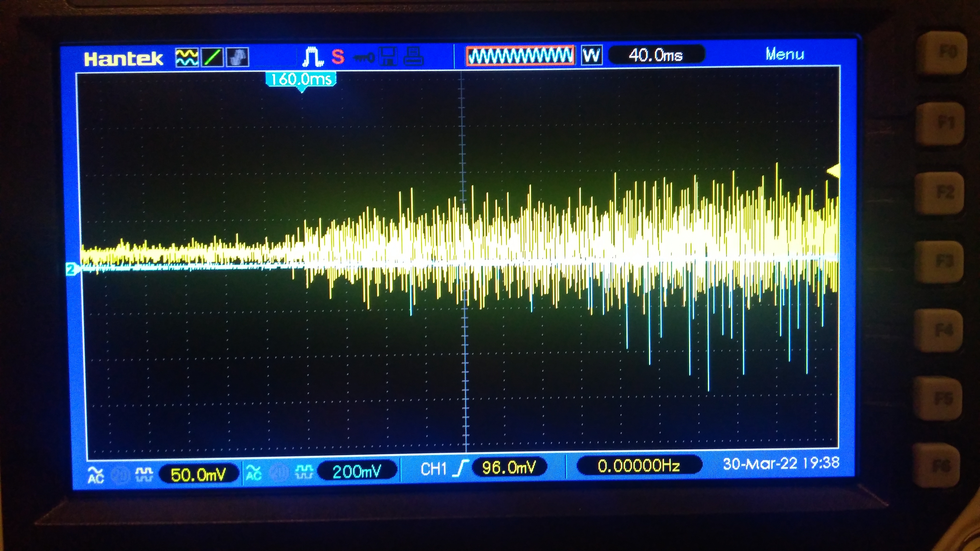The height and width of the screenshot is (551, 980).
Task: Click the greyed-out key lock icon
Action: click(364, 58)
